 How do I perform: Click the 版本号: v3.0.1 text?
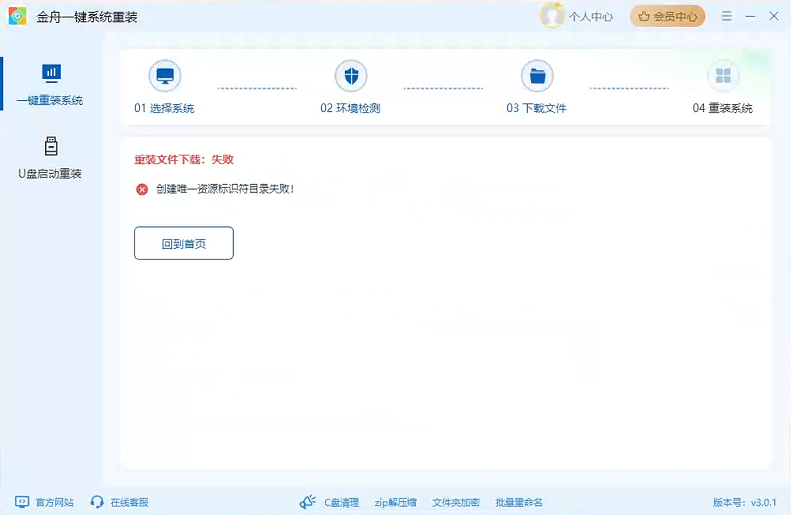click(x=745, y=502)
